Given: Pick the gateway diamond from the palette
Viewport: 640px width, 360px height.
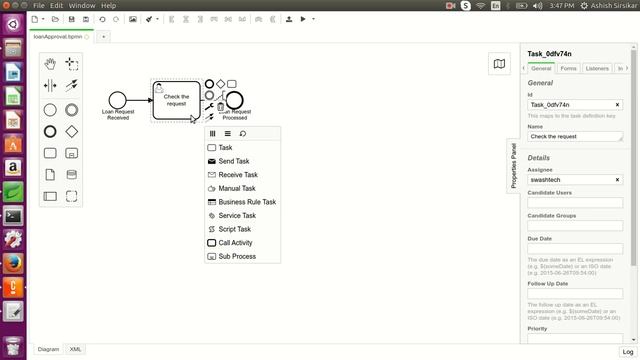Looking at the screenshot, I should click(x=71, y=131).
